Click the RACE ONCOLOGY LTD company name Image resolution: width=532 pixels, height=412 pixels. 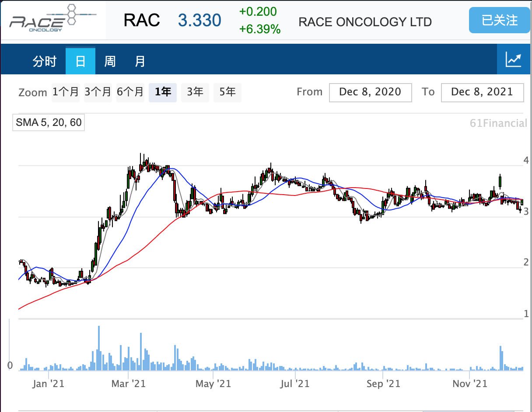[365, 21]
